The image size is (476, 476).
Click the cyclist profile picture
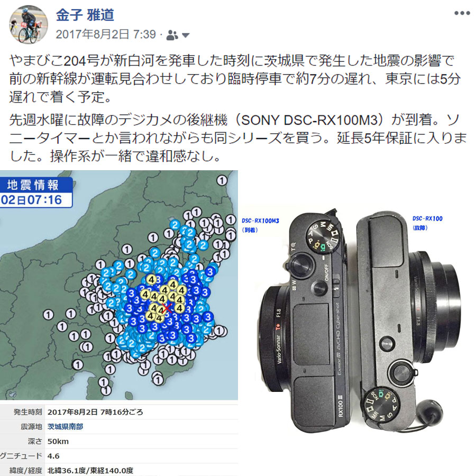pos(29,24)
